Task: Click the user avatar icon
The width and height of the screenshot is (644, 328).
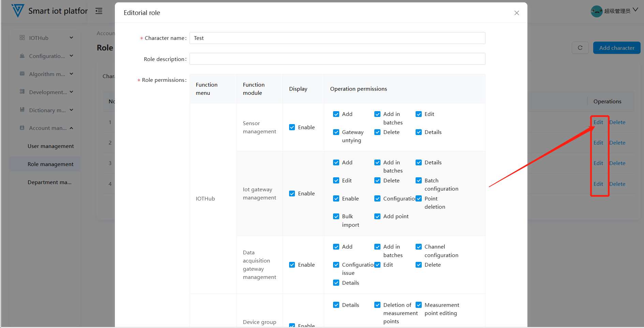Action: pos(596,11)
